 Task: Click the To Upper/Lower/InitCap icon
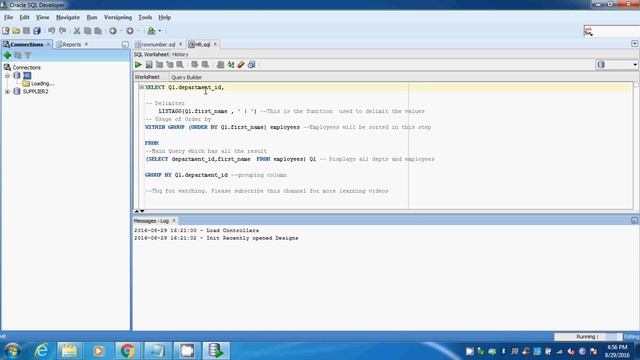pyautogui.click(x=231, y=64)
